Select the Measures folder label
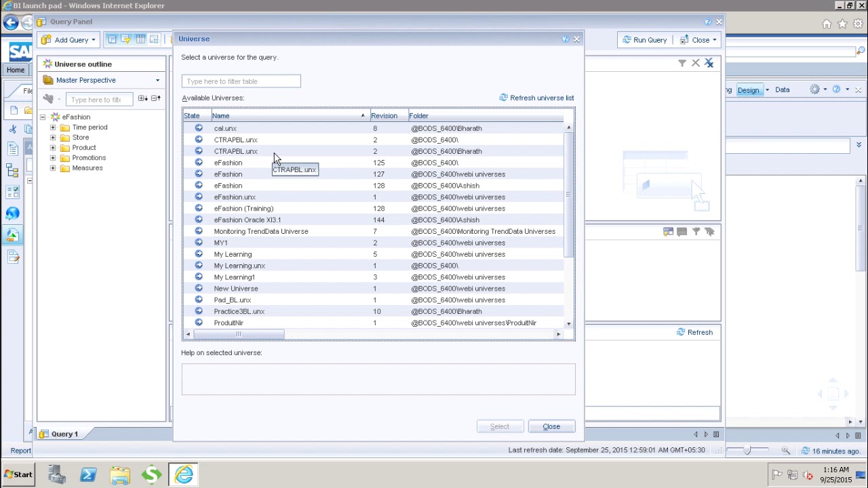 pyautogui.click(x=87, y=168)
